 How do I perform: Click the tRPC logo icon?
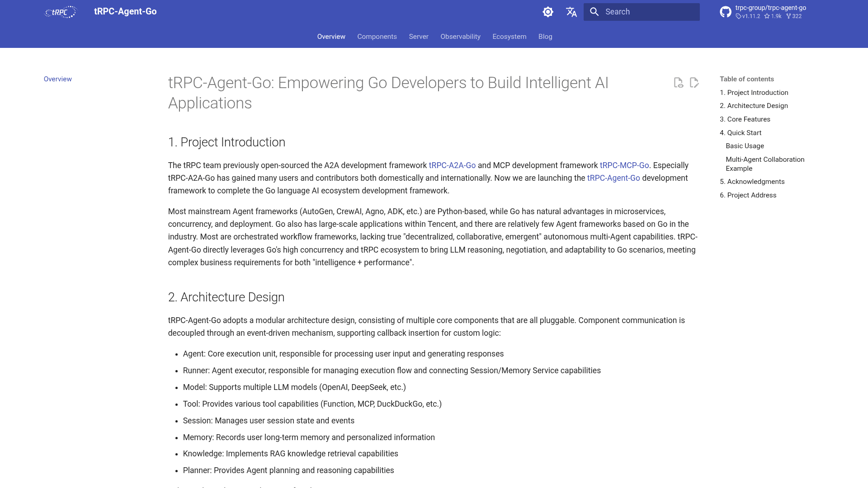[61, 12]
